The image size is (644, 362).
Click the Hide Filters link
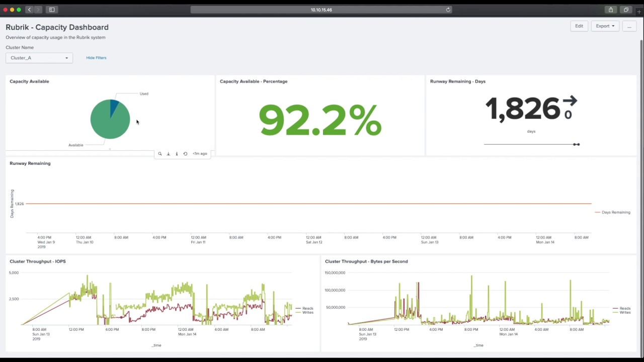point(96,58)
